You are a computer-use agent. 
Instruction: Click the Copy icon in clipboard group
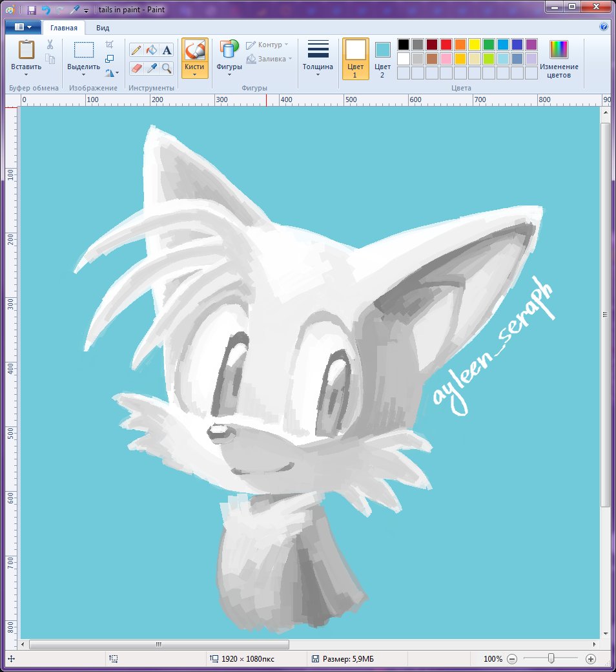tap(50, 59)
